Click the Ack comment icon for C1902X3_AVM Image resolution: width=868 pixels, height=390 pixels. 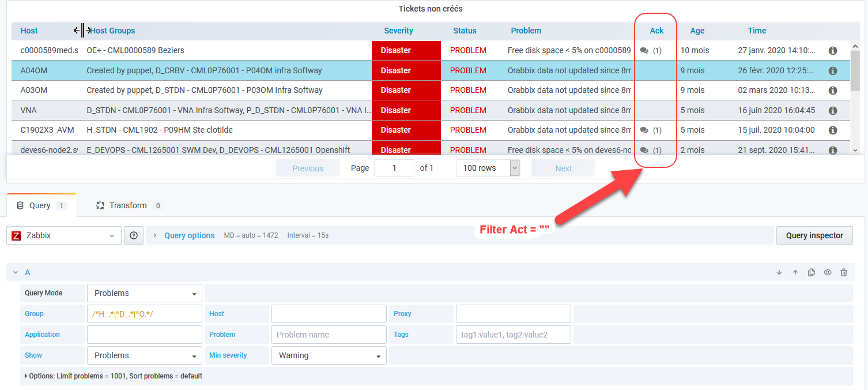pyautogui.click(x=644, y=130)
